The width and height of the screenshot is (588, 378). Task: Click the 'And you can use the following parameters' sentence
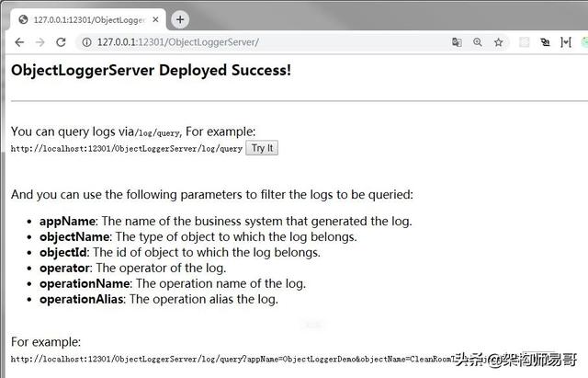click(212, 194)
